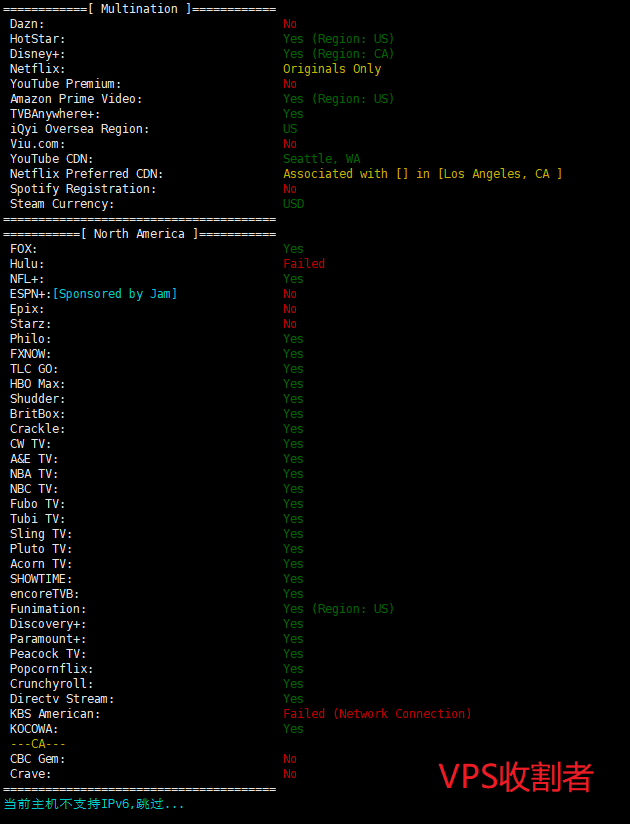Select the Crave No result
Viewport: 630px width, 824px height.
click(290, 774)
